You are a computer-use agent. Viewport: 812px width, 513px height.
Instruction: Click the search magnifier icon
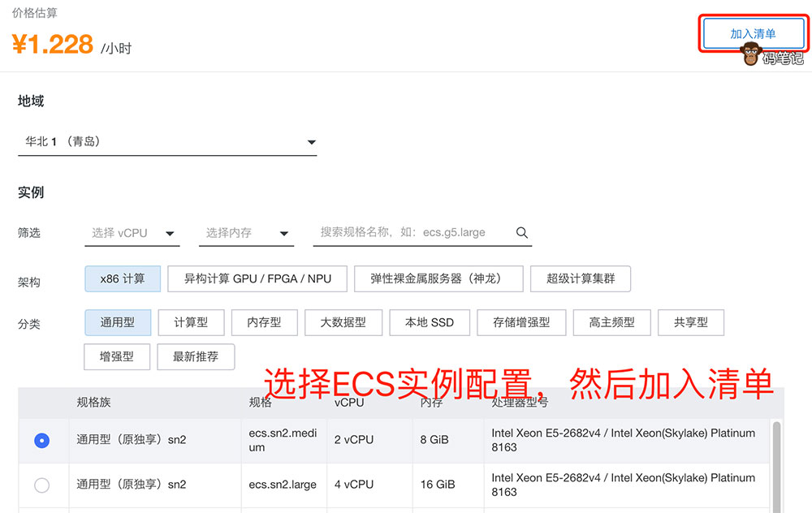coord(522,233)
